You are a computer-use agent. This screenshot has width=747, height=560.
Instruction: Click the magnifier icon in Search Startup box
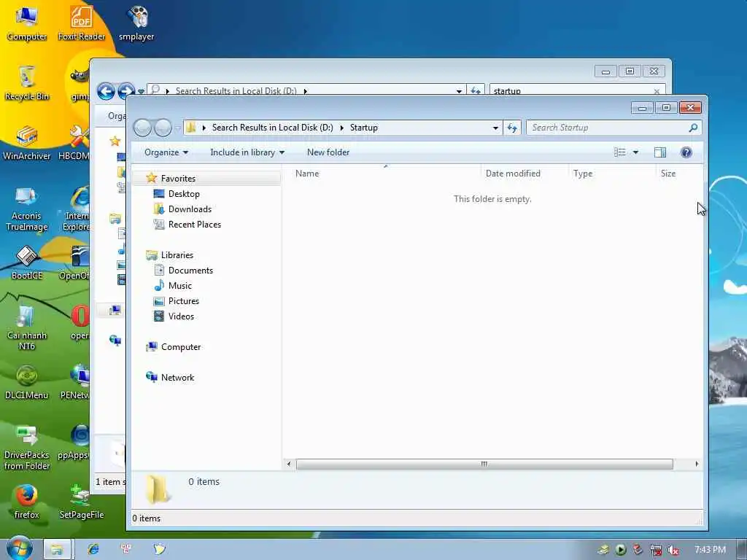click(x=693, y=128)
